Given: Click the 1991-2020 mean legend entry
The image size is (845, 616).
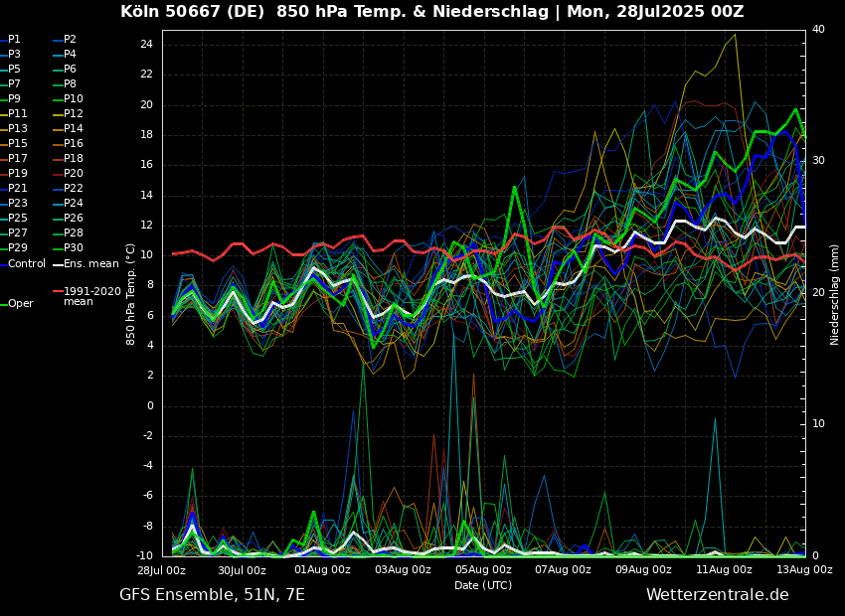Looking at the screenshot, I should coord(91,296).
